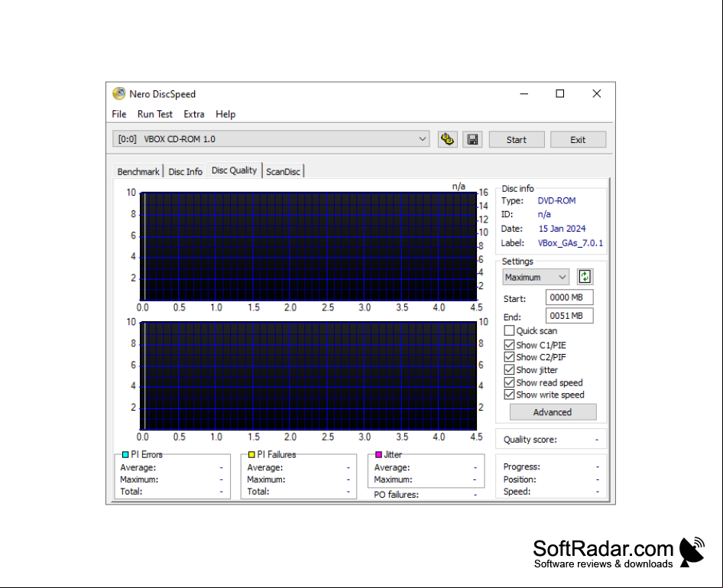Disable Show write speed
The height and width of the screenshot is (588, 723).
[509, 395]
